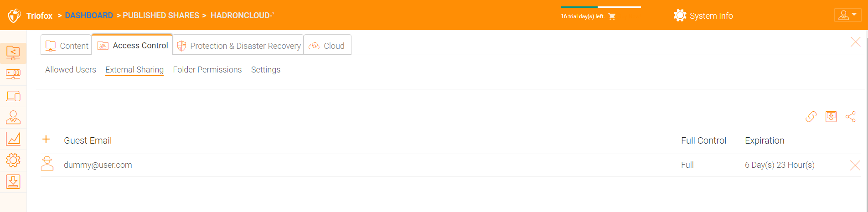Open Folder Permissions section
Screen dimensions: 868x212
pos(207,70)
